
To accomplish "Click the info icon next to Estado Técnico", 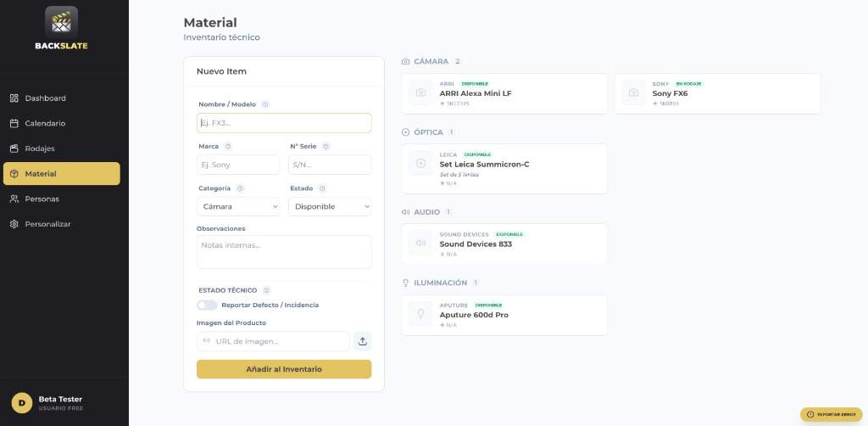I will click(267, 290).
